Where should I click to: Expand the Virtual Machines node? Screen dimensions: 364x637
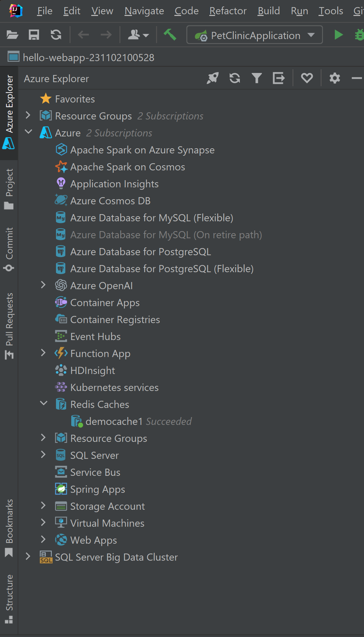[43, 522]
